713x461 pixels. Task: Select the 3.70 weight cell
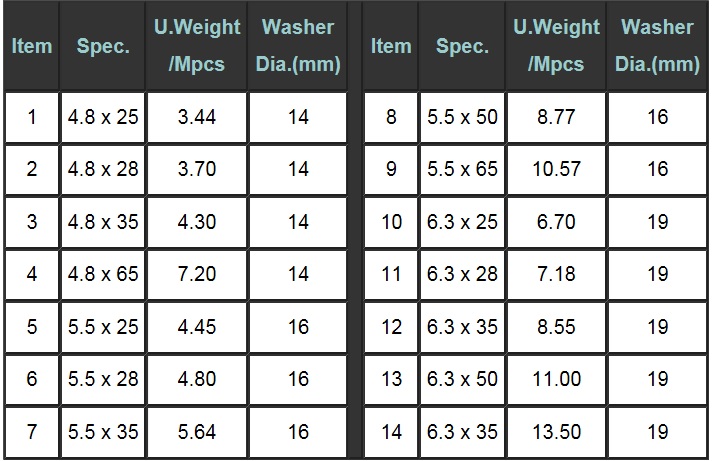coord(197,170)
